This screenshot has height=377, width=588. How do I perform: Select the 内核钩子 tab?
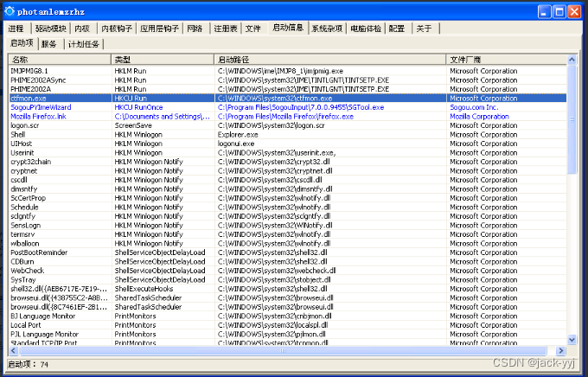tap(117, 29)
